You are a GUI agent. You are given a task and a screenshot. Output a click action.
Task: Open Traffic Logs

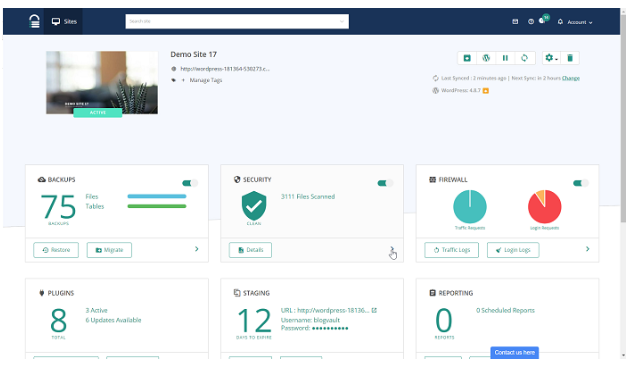tap(452, 250)
